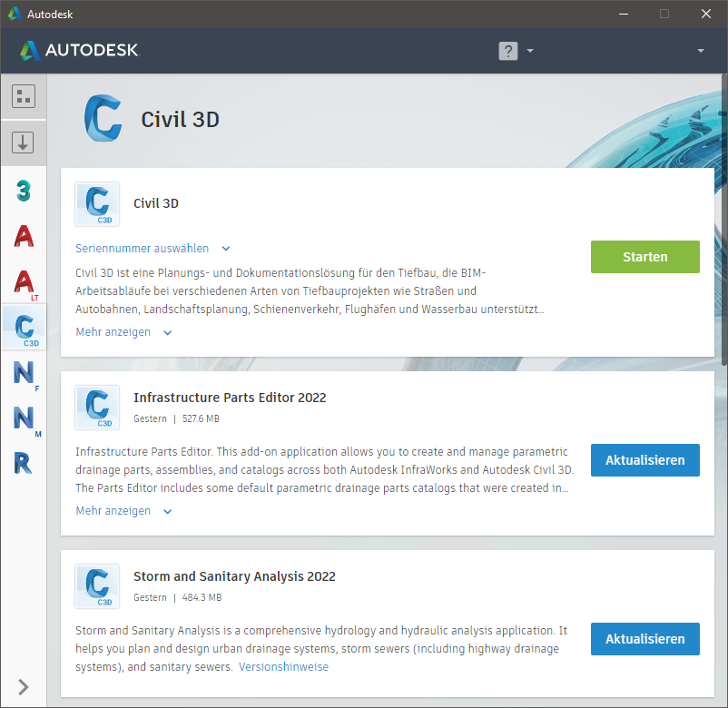Click Aktualisieren for Infrastructure Parts Editor 2022
This screenshot has width=728, height=708.
tap(644, 460)
